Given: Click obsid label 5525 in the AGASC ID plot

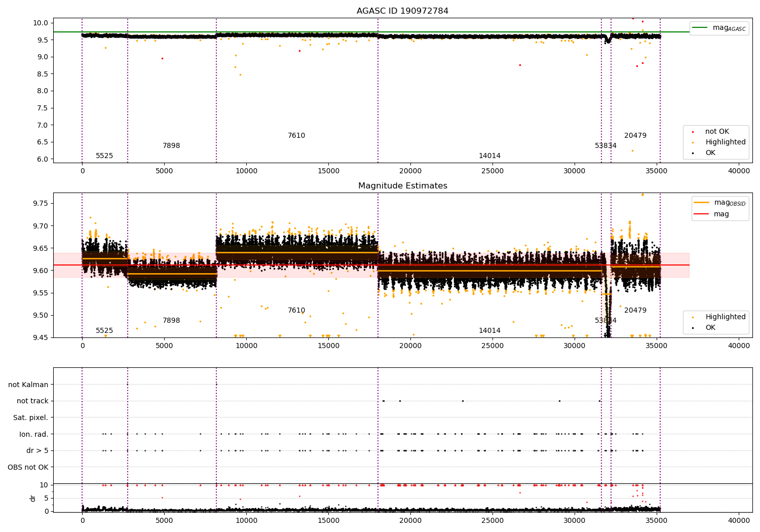Looking at the screenshot, I should click(104, 156).
